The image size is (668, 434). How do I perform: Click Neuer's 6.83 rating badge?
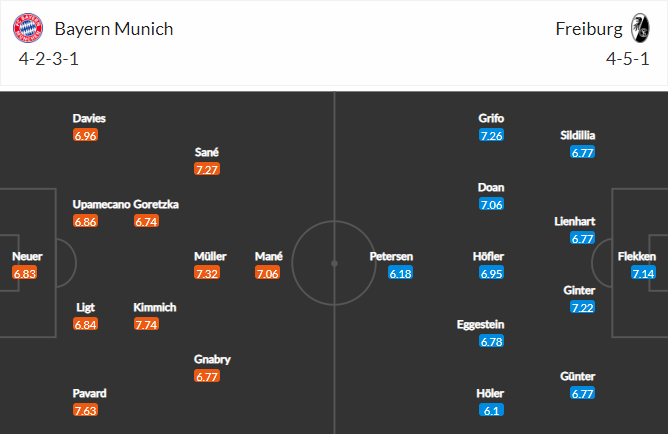25,273
